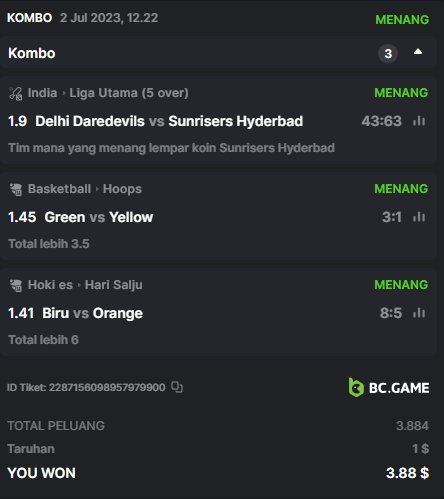
Task: Open Delhi Daredevils vs Sunrisers Hyderbad match
Action: coord(169,121)
